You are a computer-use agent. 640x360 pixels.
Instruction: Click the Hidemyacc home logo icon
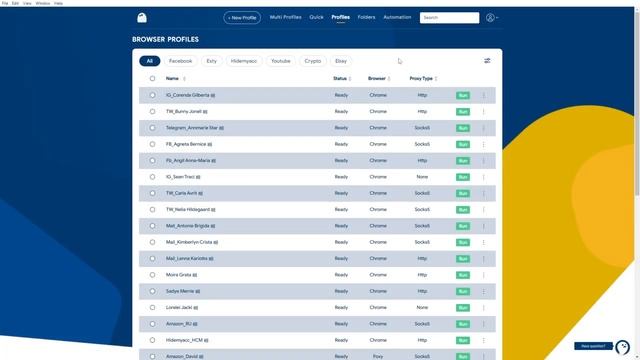coord(142,18)
